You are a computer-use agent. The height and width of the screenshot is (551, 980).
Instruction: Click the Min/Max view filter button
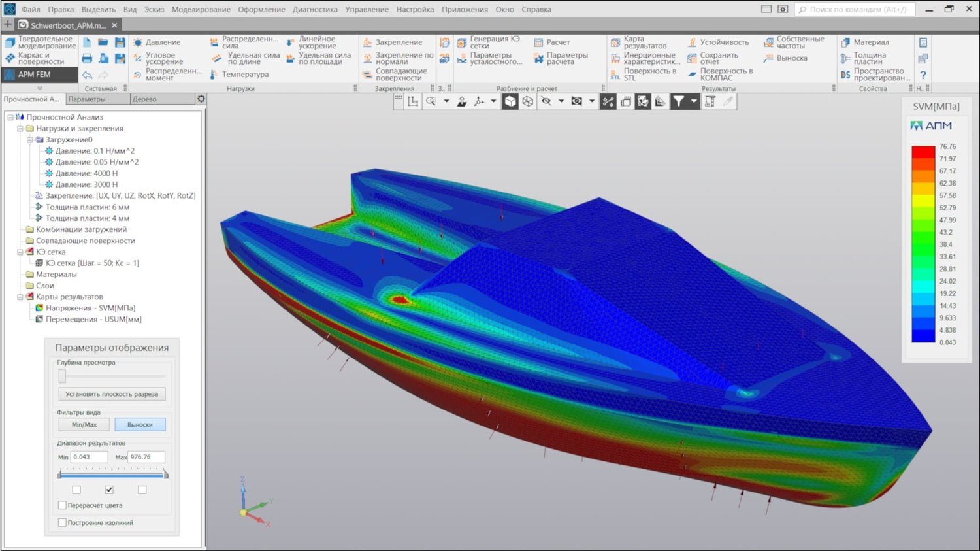tap(84, 425)
